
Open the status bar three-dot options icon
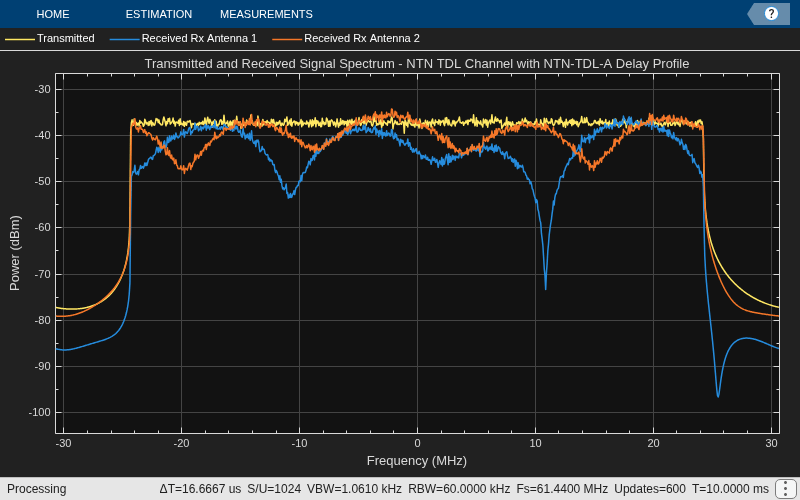[783, 489]
